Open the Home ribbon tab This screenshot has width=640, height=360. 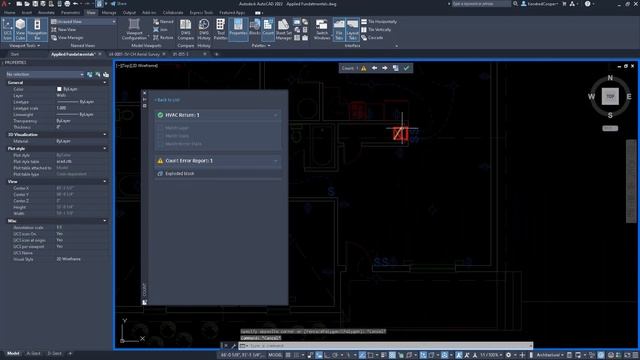tap(9, 13)
